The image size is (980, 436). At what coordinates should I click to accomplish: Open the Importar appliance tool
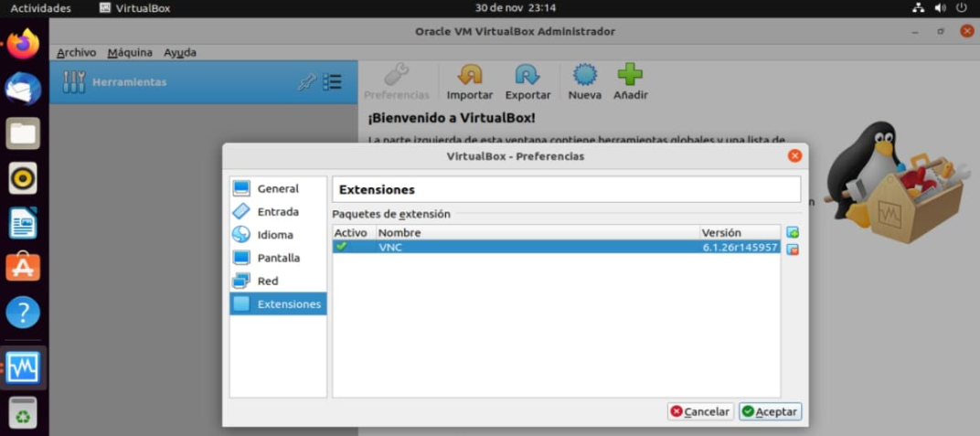469,82
